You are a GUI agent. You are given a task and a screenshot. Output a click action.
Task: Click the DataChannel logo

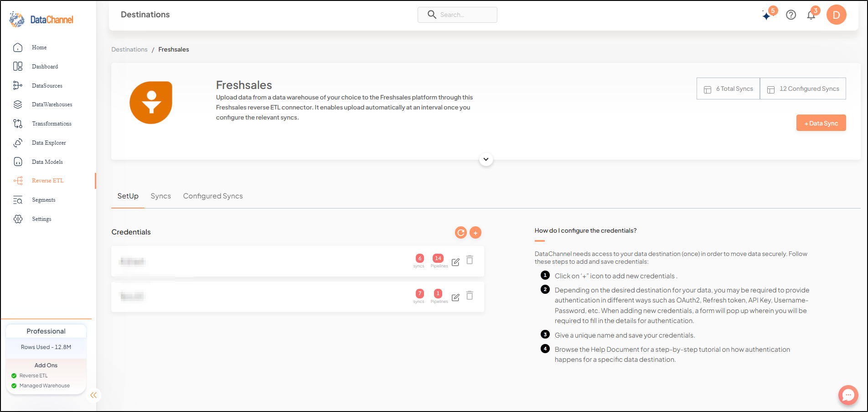(41, 20)
